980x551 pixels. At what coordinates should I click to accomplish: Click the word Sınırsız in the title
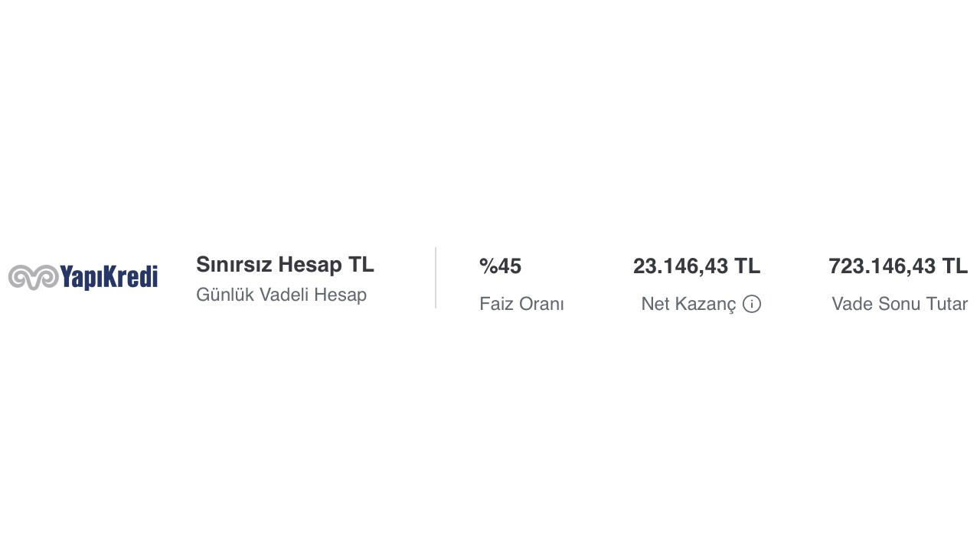pyautogui.click(x=234, y=265)
